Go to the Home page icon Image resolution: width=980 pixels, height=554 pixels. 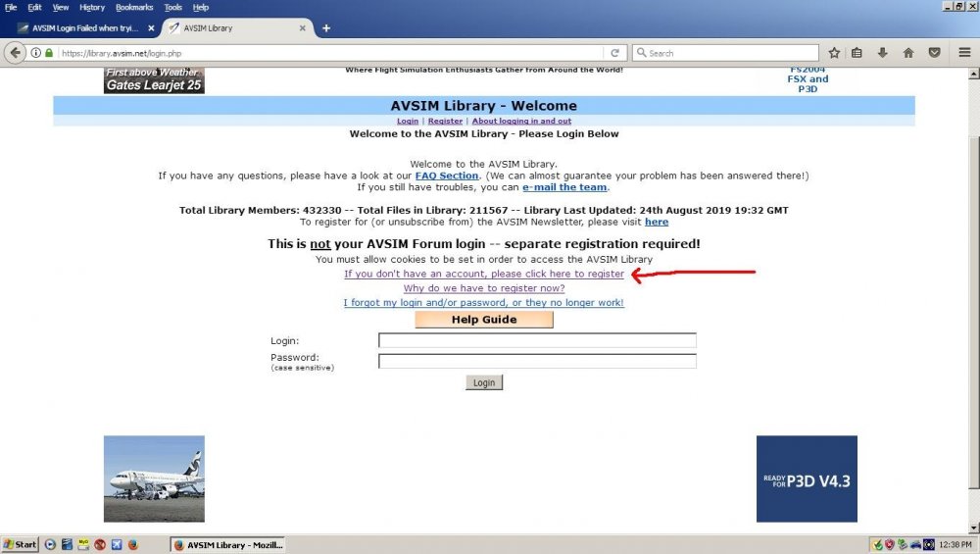tap(908, 53)
